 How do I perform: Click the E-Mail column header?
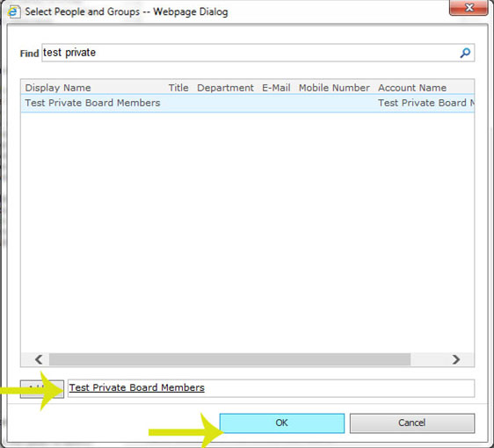coord(276,88)
